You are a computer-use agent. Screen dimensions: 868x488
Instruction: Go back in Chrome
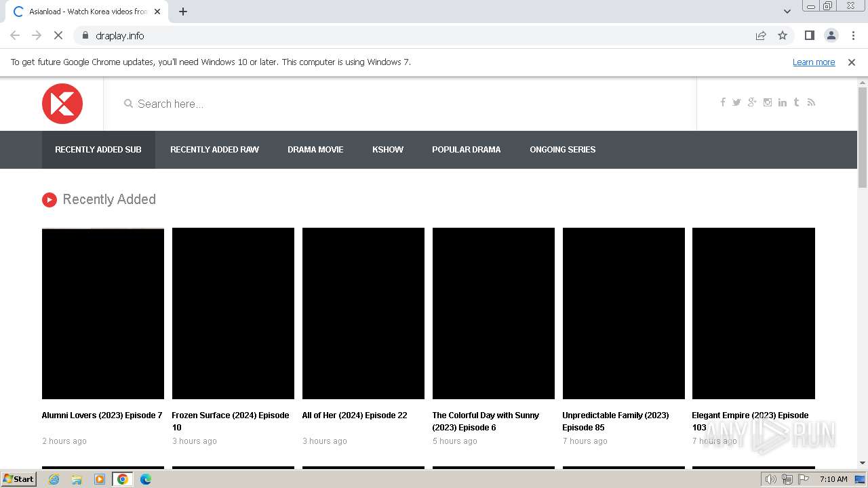tap(15, 36)
